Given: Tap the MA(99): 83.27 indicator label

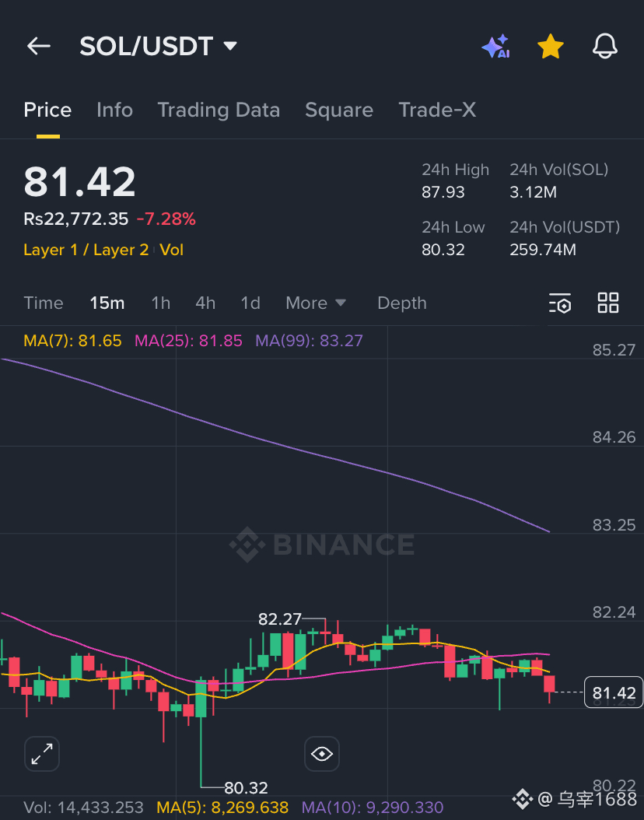Looking at the screenshot, I should [309, 341].
